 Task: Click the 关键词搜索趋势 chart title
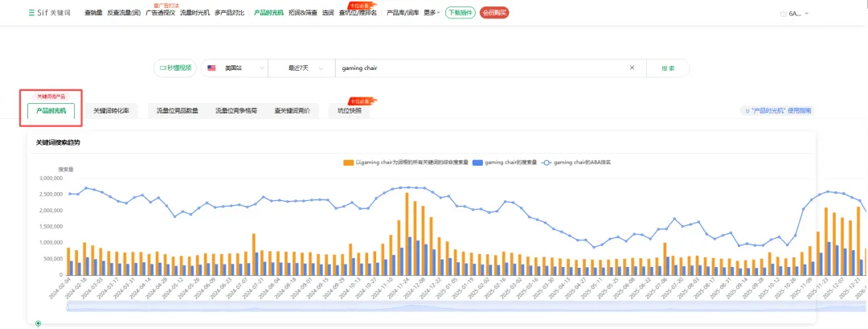(x=58, y=142)
